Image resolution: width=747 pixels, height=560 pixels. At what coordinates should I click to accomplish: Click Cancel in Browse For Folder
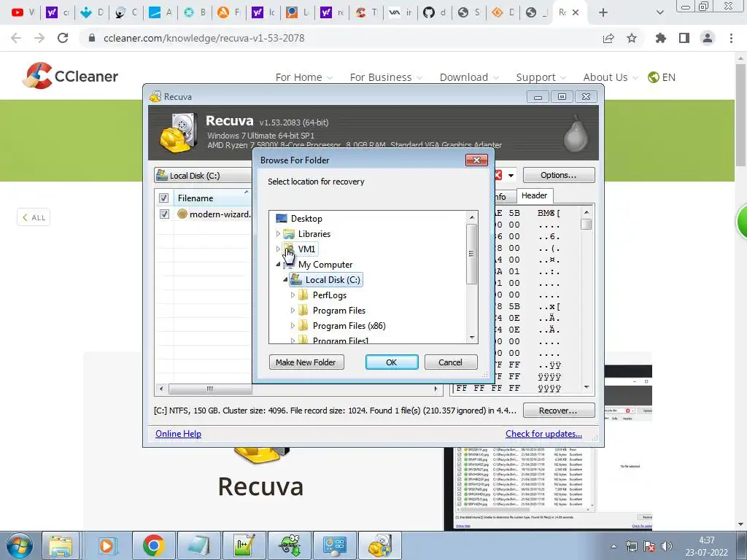451,362
